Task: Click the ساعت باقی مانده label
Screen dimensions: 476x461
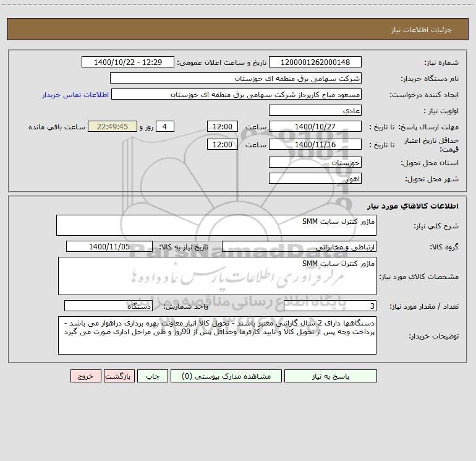Action: [x=57, y=127]
